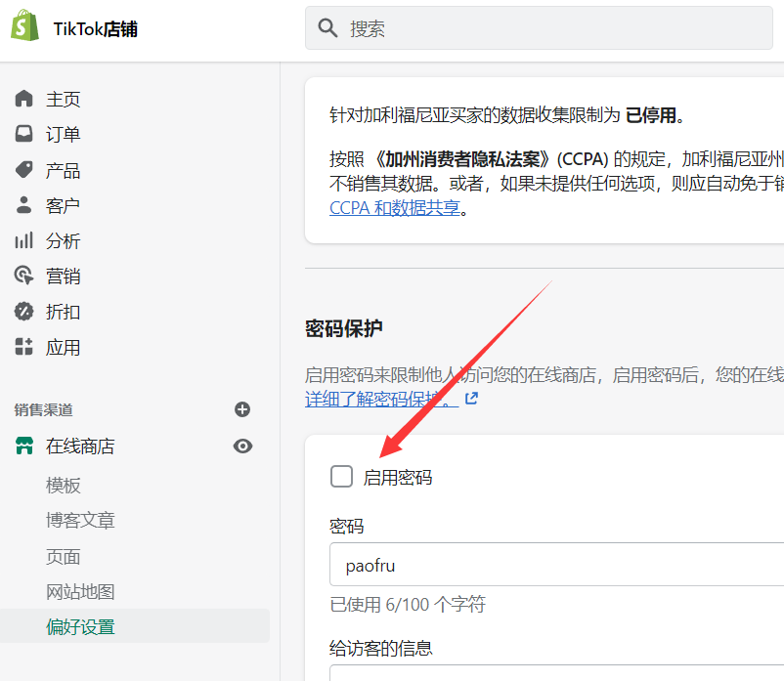Viewport: 784px width, 681px height.
Task: Click the bold 已停用 status text
Action: [x=650, y=115]
